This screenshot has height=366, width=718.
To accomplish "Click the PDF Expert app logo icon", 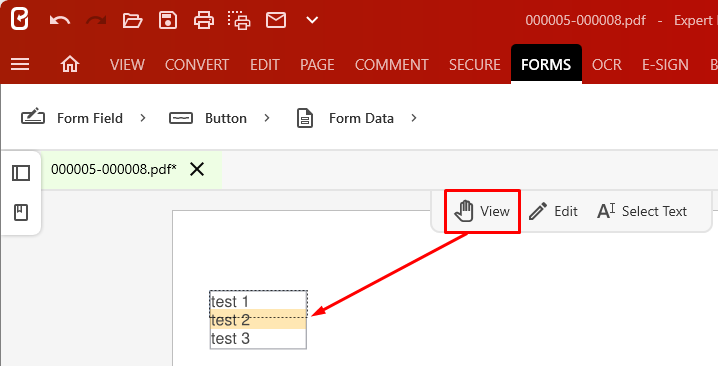I will click(20, 19).
